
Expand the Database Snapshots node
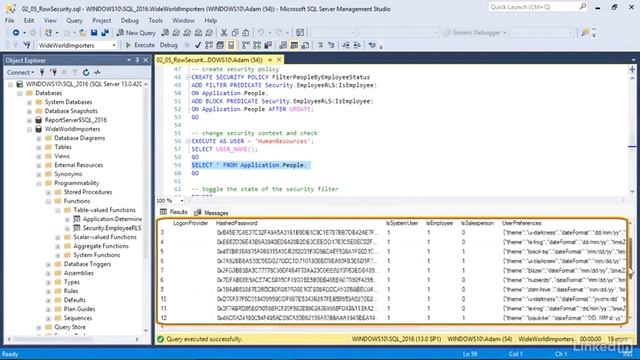click(29, 111)
